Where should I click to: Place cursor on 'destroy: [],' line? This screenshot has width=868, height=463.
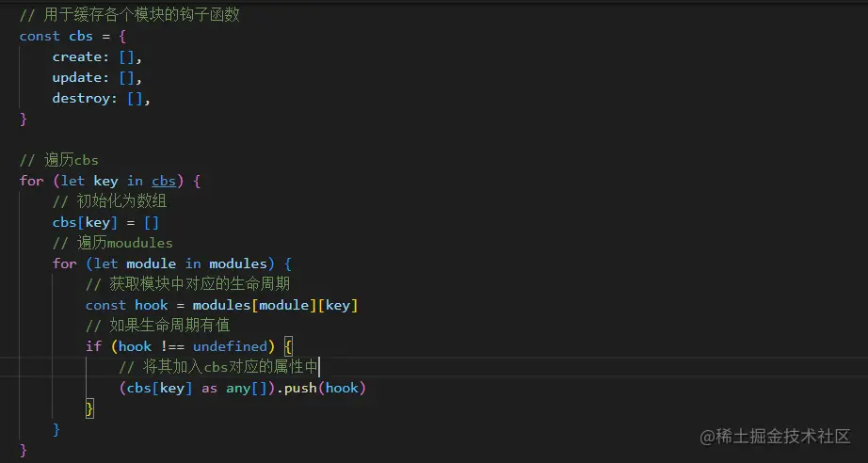point(102,98)
